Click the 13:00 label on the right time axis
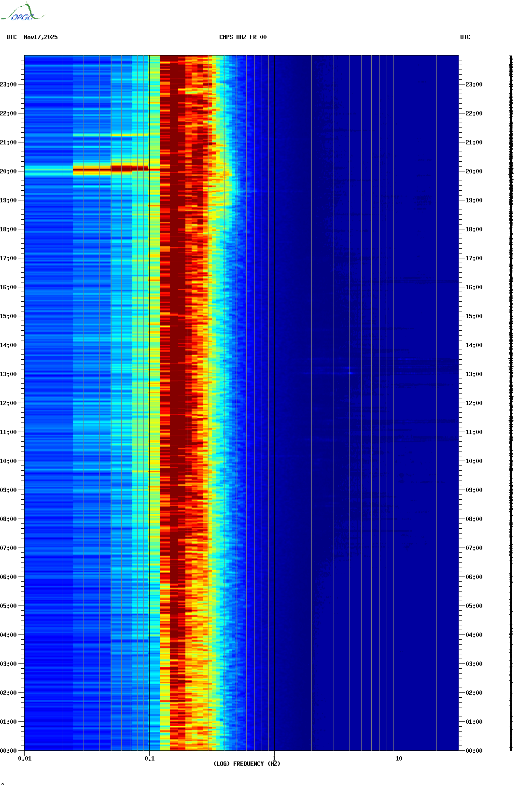The width and height of the screenshot is (532, 789). pyautogui.click(x=474, y=374)
